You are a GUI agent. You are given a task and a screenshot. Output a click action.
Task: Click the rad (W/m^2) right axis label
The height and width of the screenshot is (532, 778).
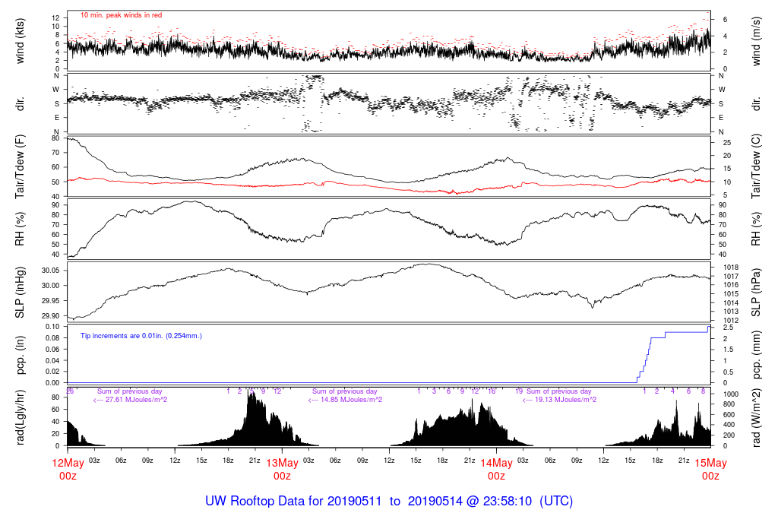[756, 417]
